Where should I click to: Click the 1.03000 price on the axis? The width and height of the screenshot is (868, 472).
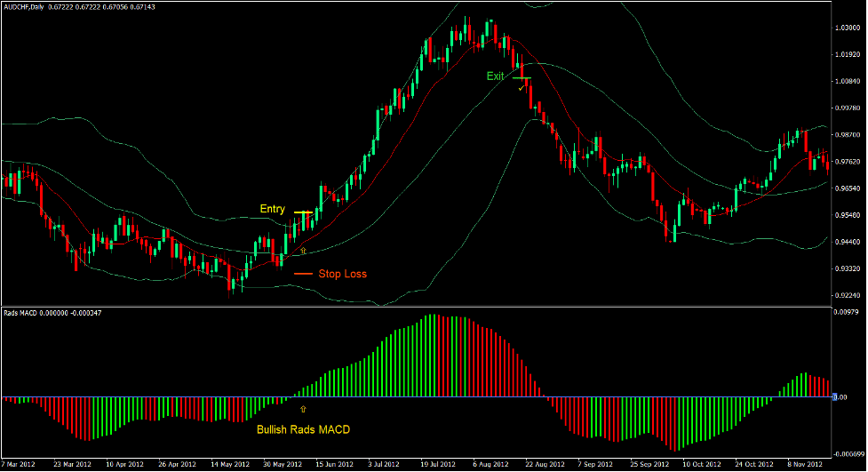[847, 28]
